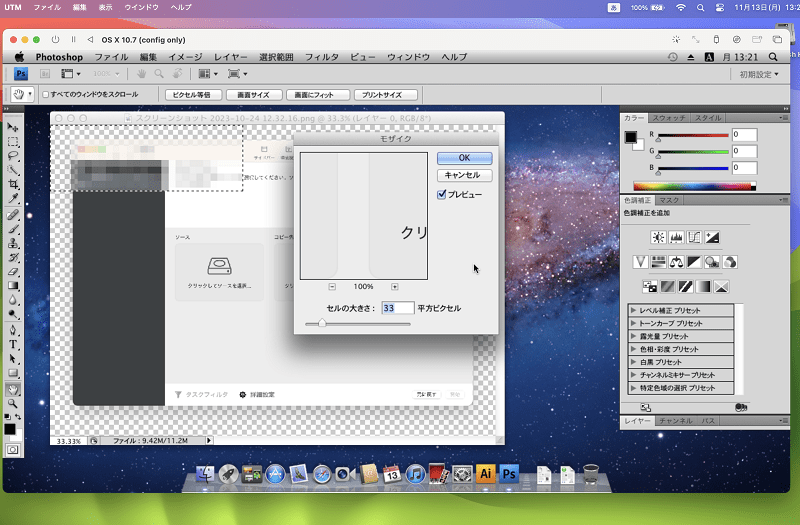Click the foreground color swatch in toolbox
Screen dimensions: 800x525
[10, 429]
